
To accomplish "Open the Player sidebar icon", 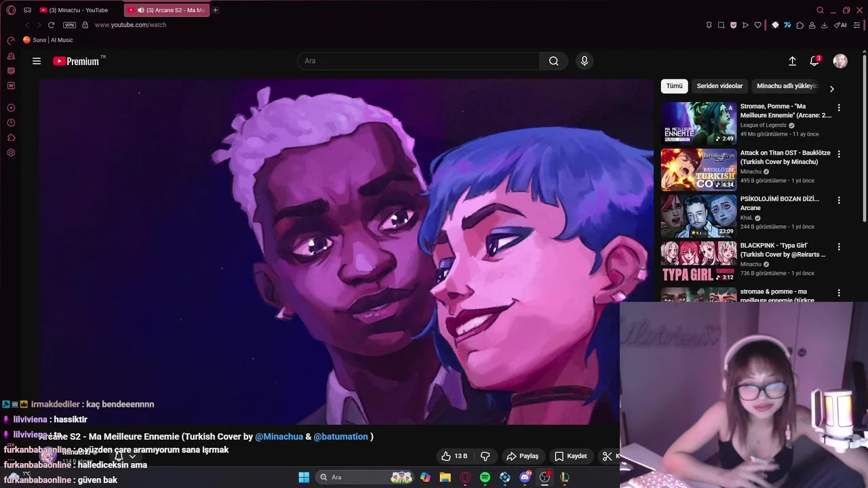I will [x=11, y=108].
